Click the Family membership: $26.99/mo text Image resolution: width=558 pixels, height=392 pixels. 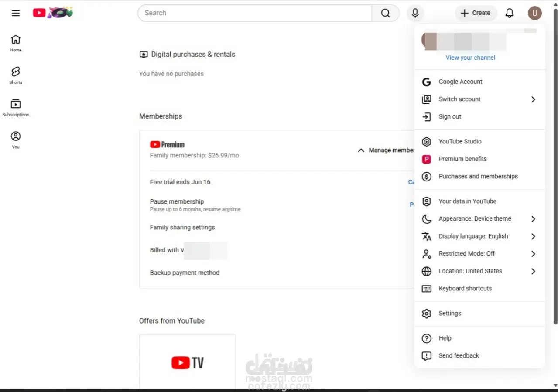tap(195, 156)
